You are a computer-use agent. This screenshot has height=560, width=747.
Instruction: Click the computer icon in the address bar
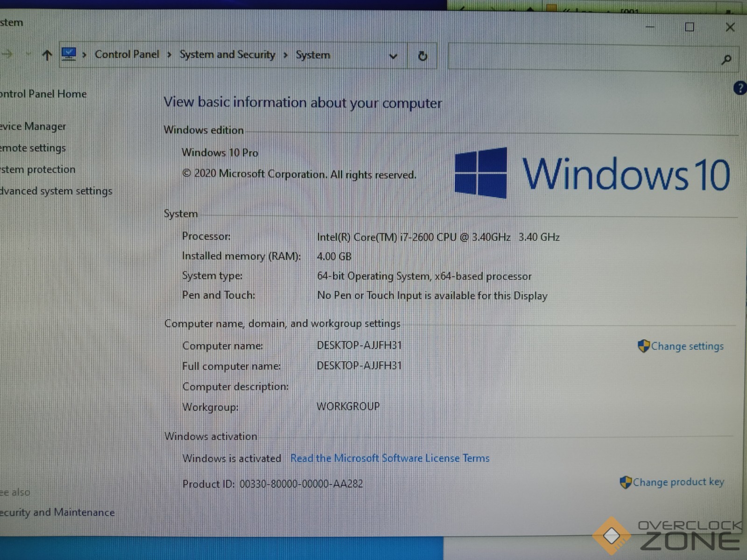pyautogui.click(x=69, y=54)
